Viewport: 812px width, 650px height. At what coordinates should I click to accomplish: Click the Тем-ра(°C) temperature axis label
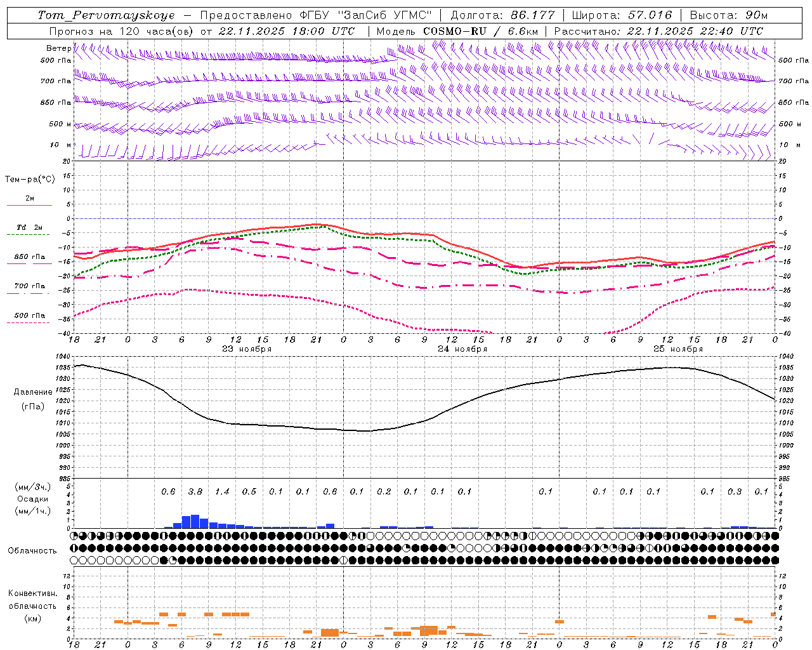pos(30,180)
